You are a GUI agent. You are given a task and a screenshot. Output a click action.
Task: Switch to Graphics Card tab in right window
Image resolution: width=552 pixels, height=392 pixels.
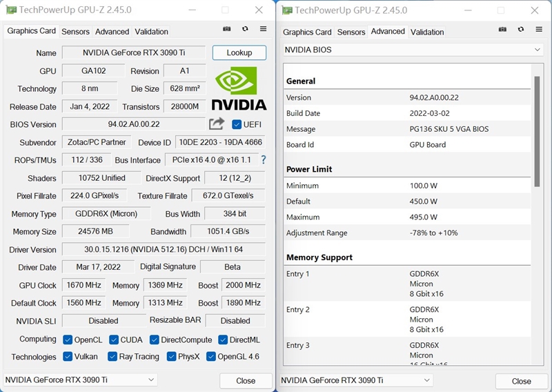point(307,32)
